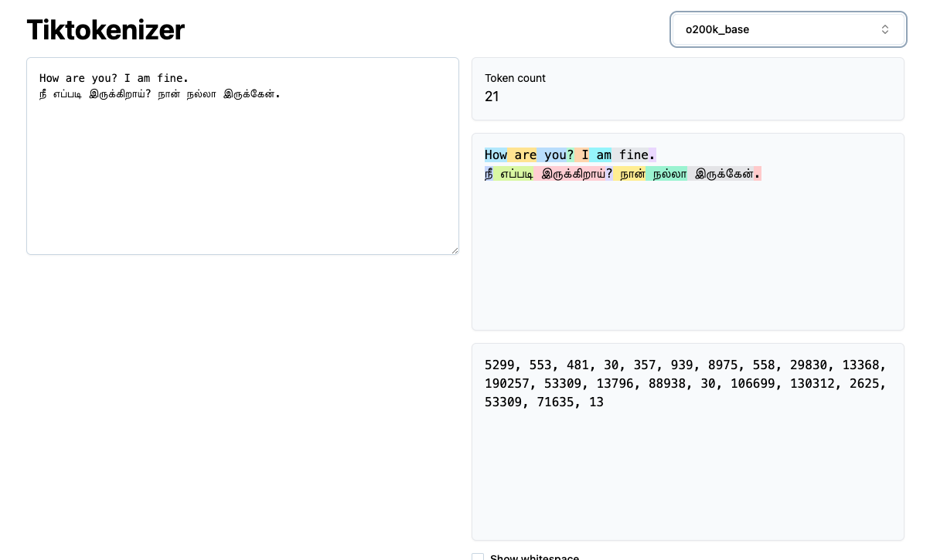Click token ID 357
The image size is (930, 560).
pos(645,365)
